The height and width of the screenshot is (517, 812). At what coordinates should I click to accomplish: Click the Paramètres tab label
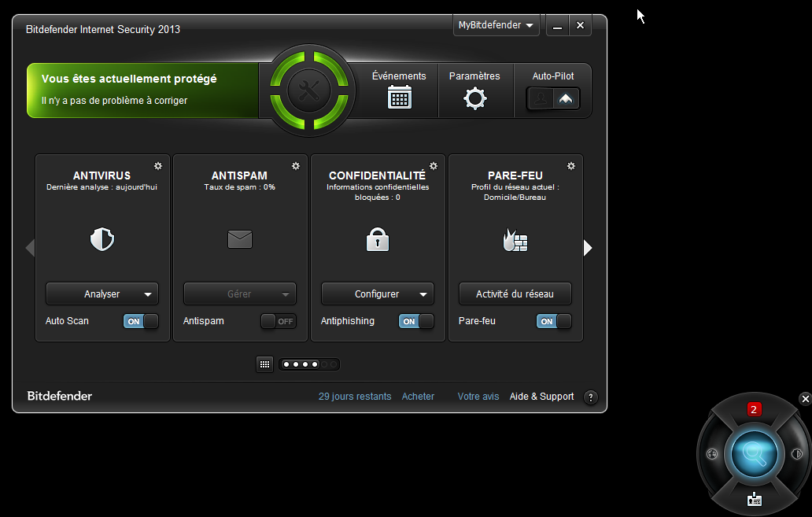point(474,76)
